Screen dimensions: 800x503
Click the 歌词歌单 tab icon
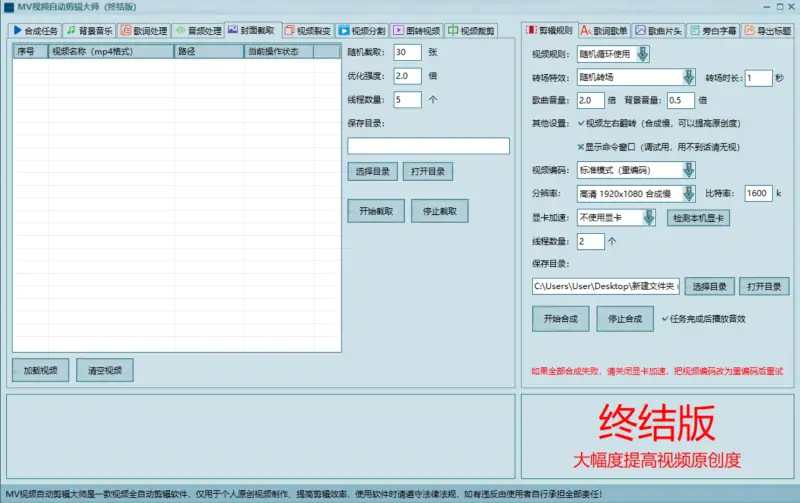point(585,30)
